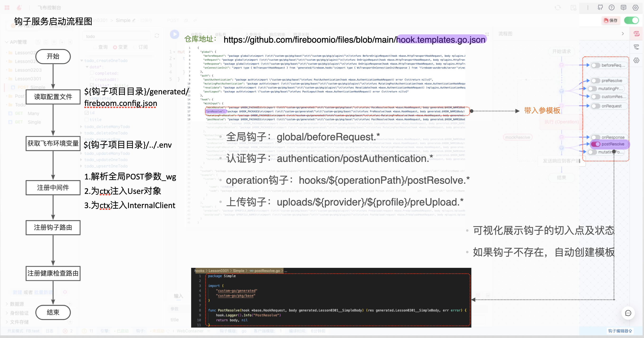Toggle the green API enable switch
This screenshot has width=644, height=338.
point(631,20)
